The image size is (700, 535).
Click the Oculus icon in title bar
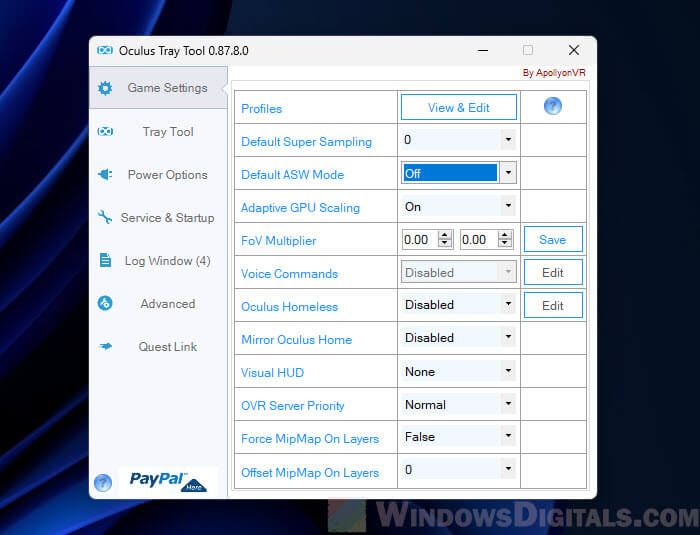[105, 50]
